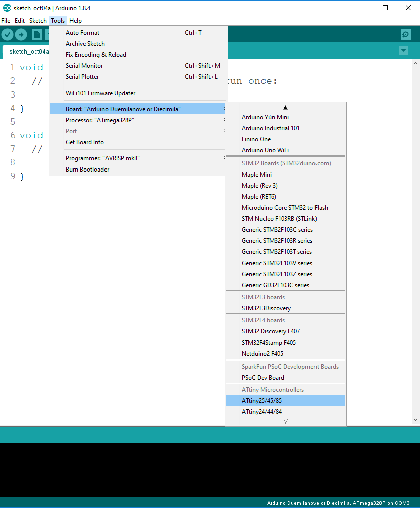Open the File menu
420x508 pixels.
[6, 21]
